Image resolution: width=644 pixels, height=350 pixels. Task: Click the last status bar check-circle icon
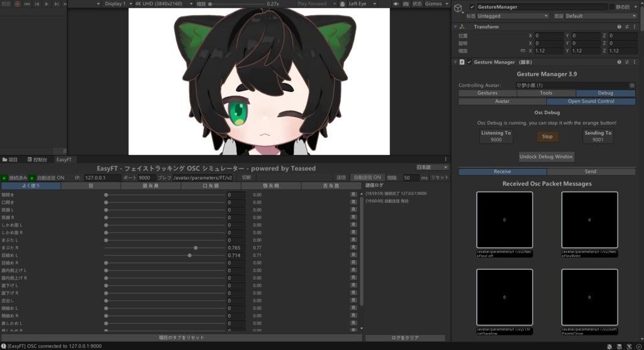(639, 346)
